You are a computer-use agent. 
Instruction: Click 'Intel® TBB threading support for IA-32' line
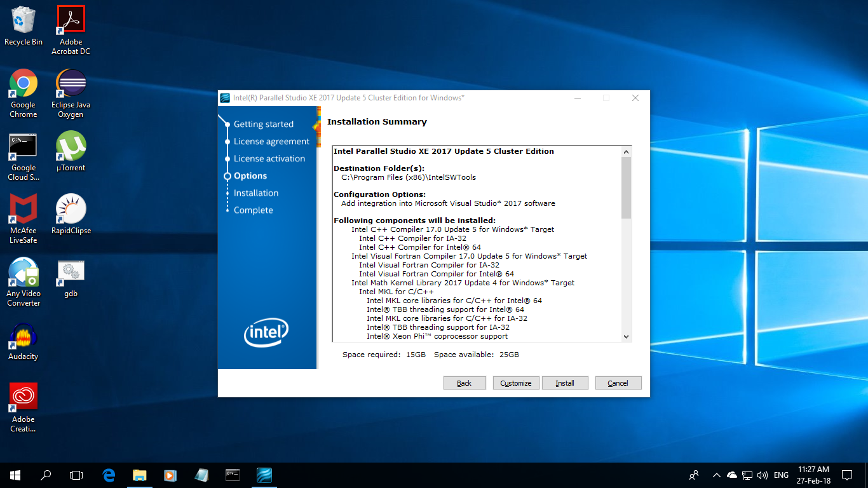(438, 327)
